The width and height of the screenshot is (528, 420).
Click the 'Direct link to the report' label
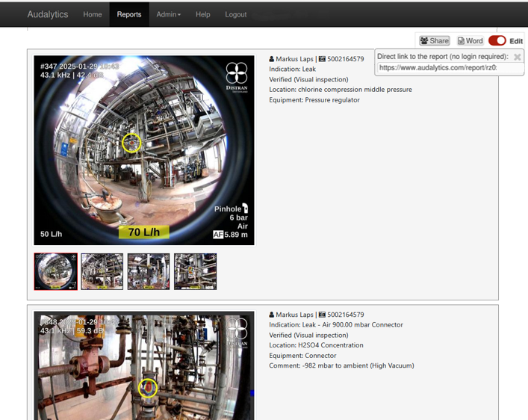point(443,57)
